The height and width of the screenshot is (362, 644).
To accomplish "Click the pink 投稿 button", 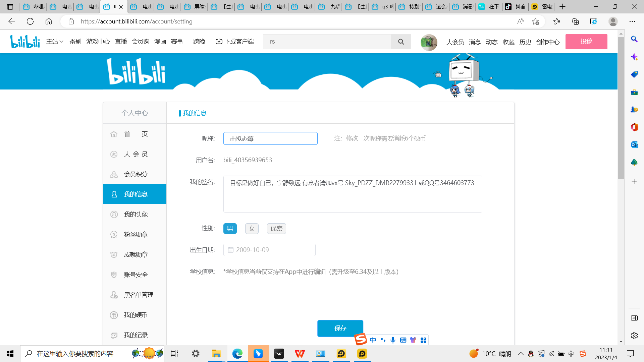I will 586,42.
